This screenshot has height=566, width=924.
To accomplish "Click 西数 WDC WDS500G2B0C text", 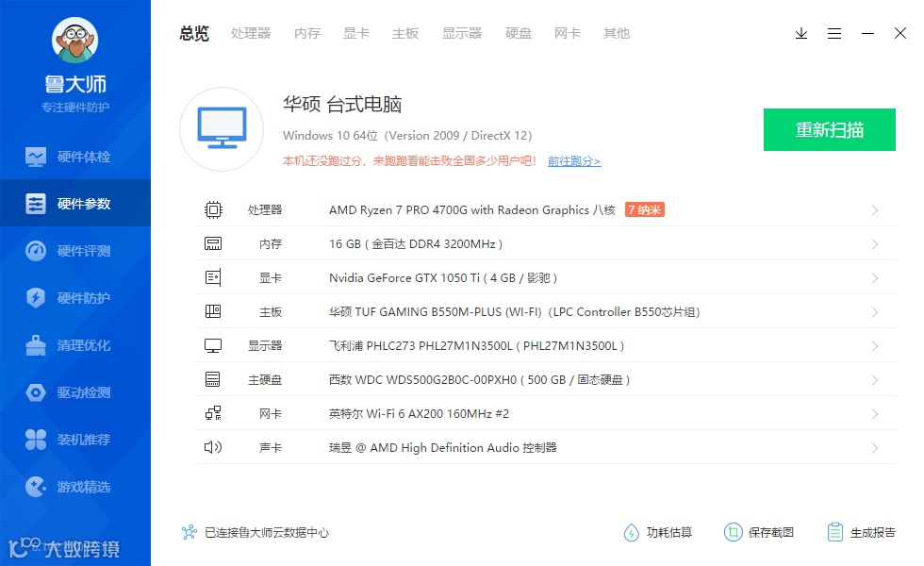I will tap(479, 379).
